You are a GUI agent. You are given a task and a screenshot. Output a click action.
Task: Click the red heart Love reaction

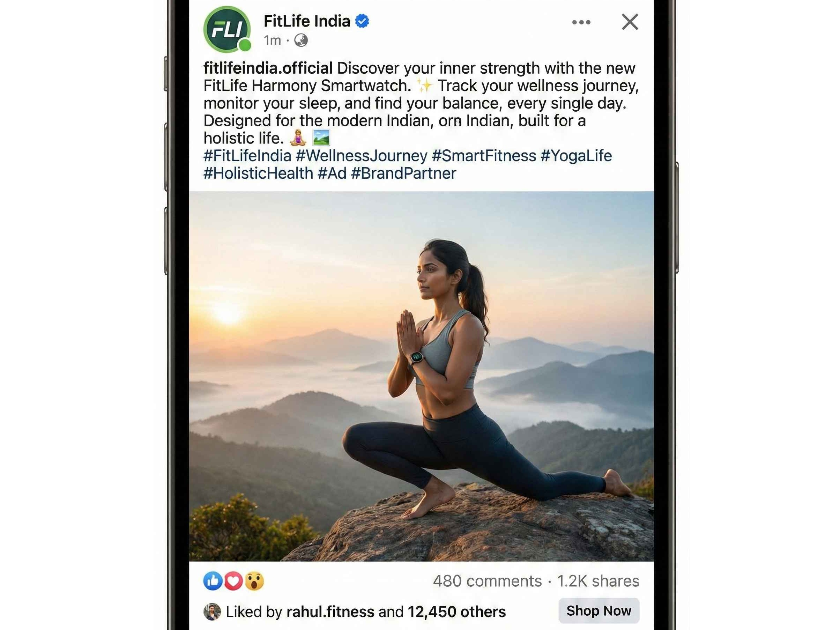coord(233,581)
